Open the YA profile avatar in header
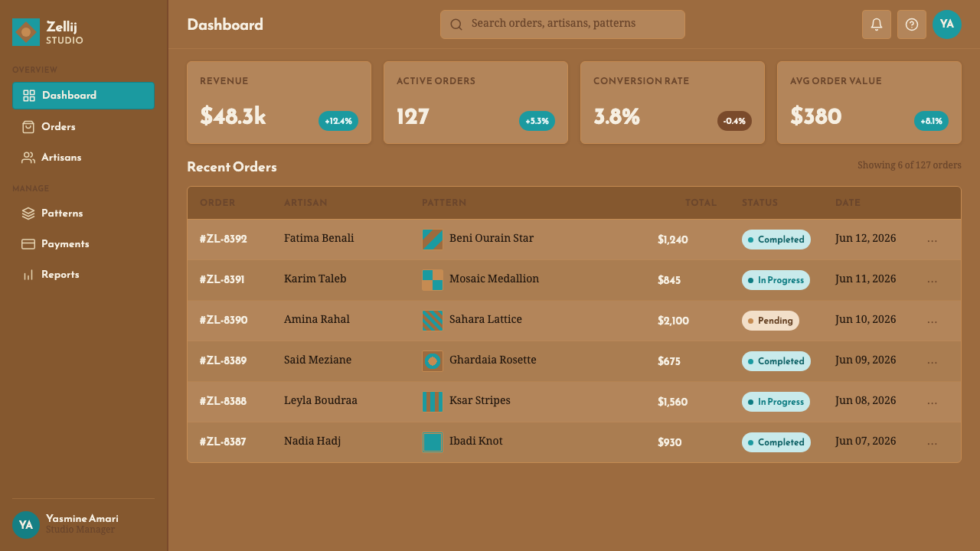The height and width of the screenshot is (551, 980). tap(947, 24)
